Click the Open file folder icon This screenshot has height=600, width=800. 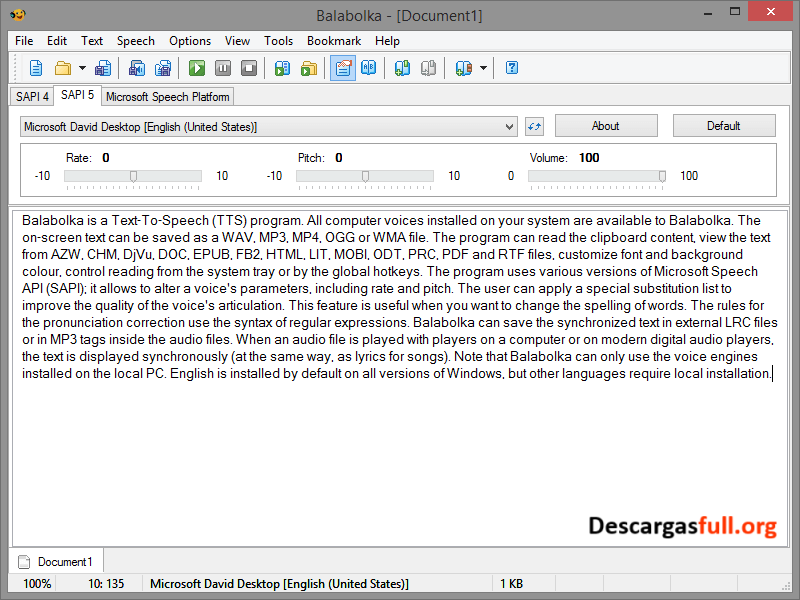point(63,68)
